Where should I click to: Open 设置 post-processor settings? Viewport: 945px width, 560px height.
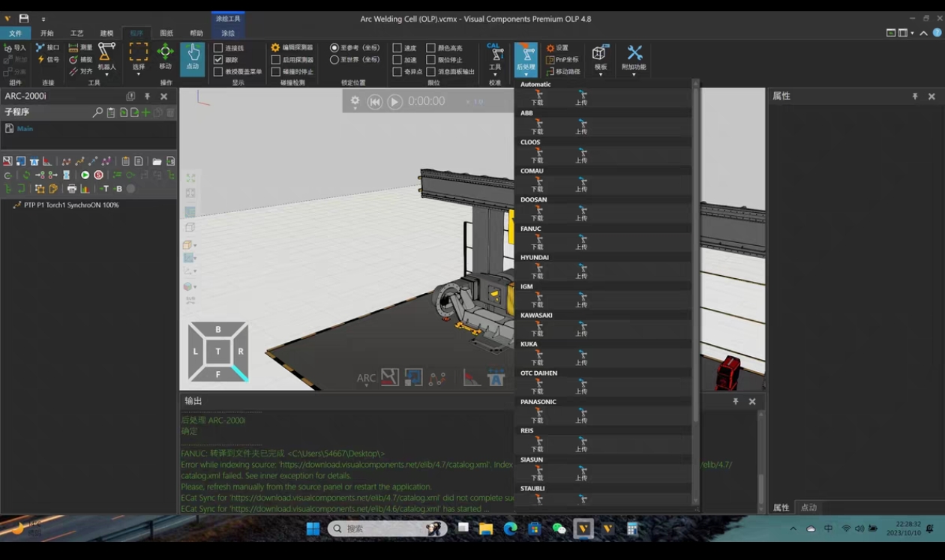click(x=557, y=48)
